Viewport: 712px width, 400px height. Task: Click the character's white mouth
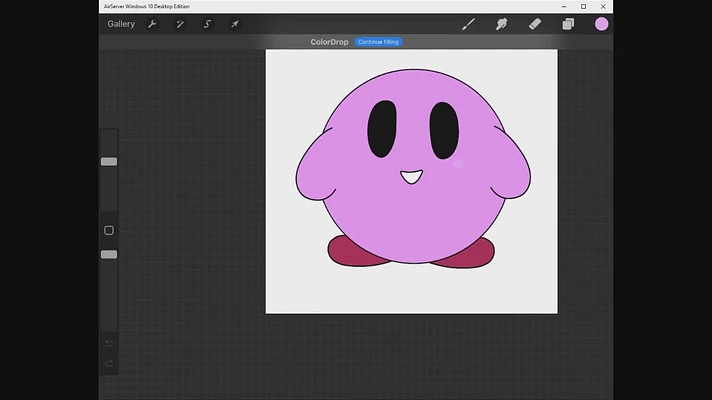(411, 177)
